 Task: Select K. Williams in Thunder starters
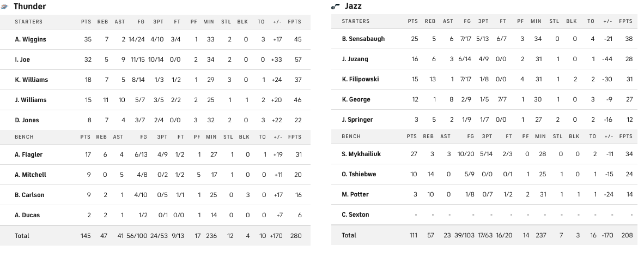[x=32, y=80]
